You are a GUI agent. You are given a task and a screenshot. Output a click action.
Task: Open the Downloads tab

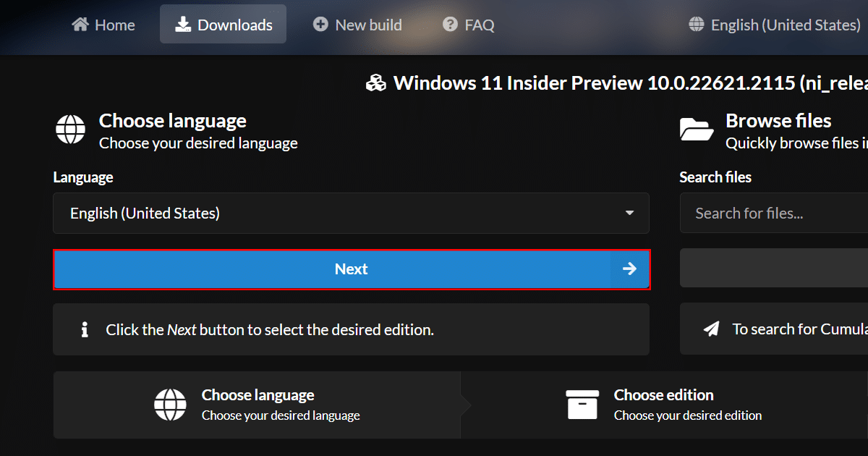pos(224,25)
